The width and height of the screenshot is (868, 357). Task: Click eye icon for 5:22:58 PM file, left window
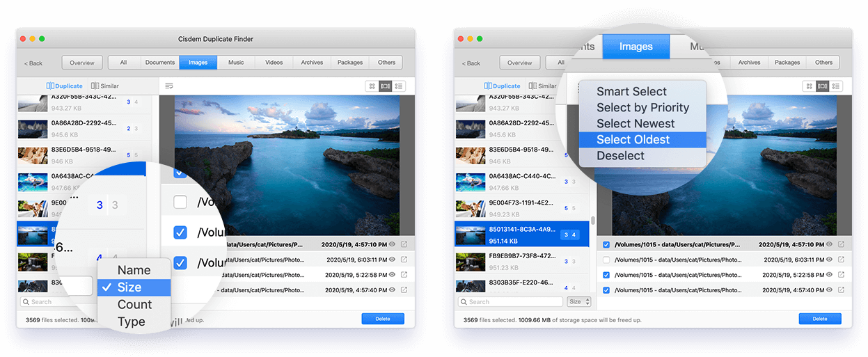(x=392, y=275)
